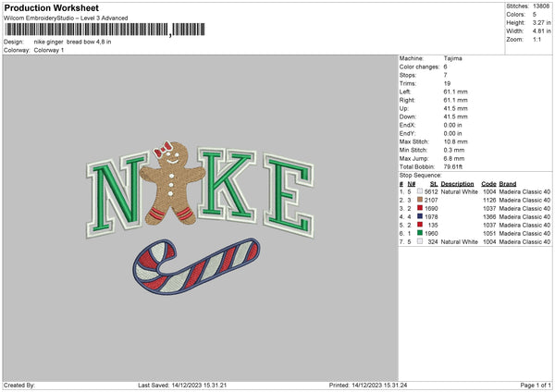Choose the navy blue swatch in stop 4

pos(420,216)
